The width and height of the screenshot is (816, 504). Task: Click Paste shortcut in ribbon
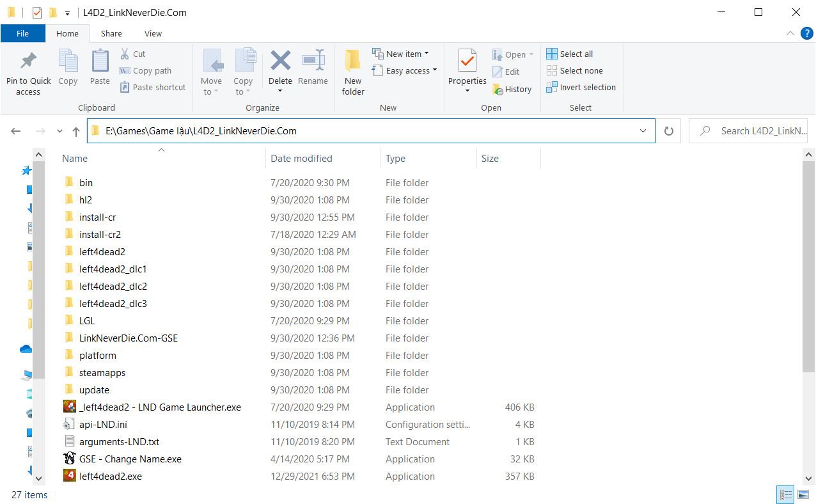(x=152, y=87)
